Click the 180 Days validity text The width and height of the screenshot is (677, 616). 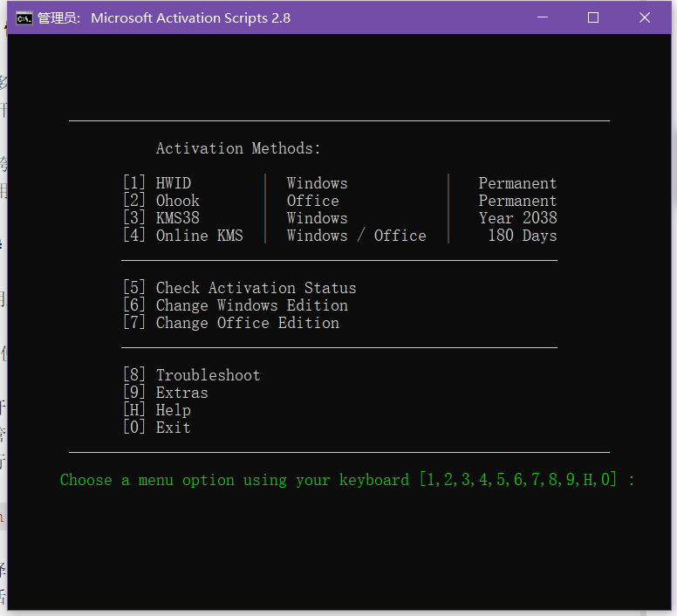click(x=522, y=236)
